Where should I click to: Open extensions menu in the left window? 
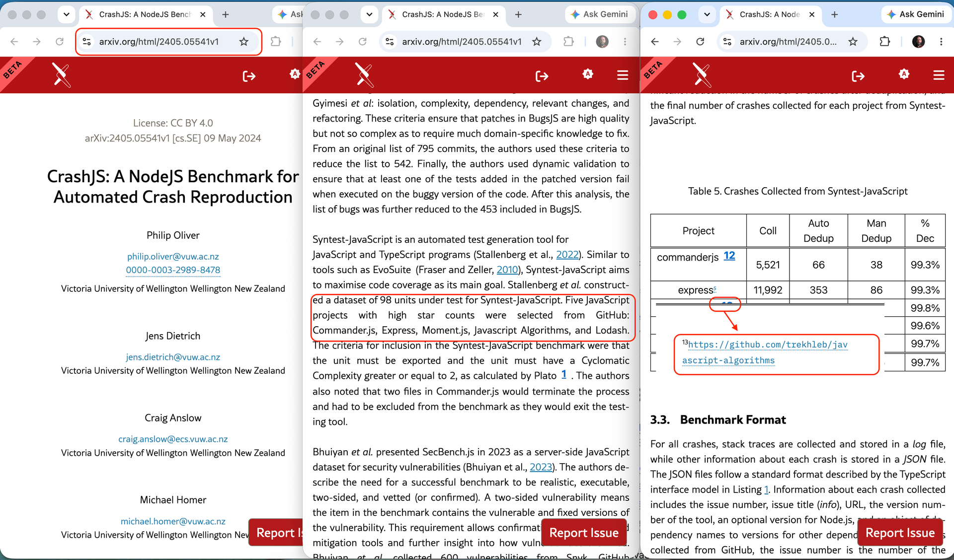pos(276,42)
